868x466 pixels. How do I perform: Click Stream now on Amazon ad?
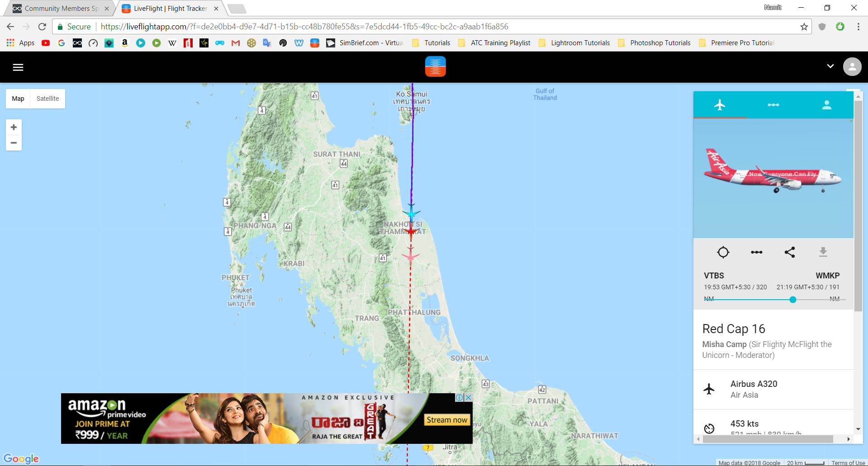[x=447, y=420]
